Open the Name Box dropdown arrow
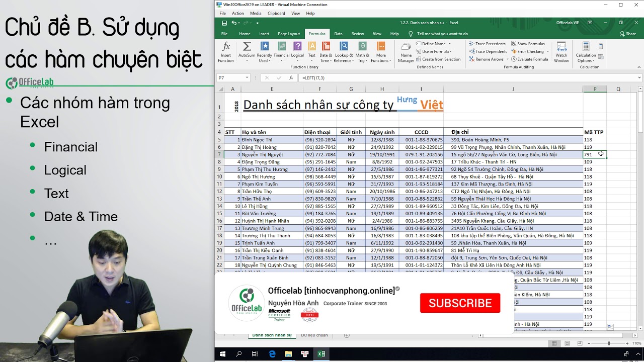 pyautogui.click(x=247, y=78)
